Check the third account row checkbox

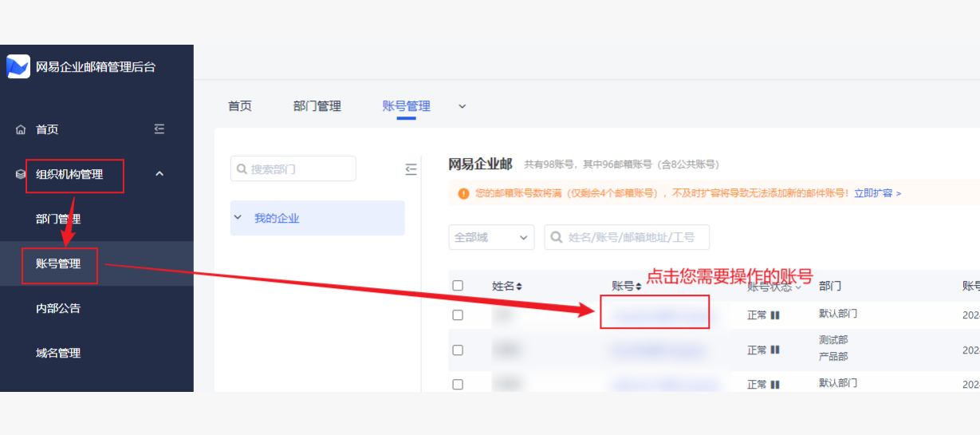[x=458, y=384]
